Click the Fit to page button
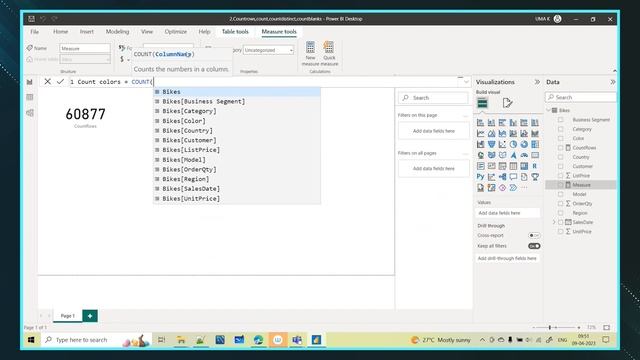 pos(607,327)
